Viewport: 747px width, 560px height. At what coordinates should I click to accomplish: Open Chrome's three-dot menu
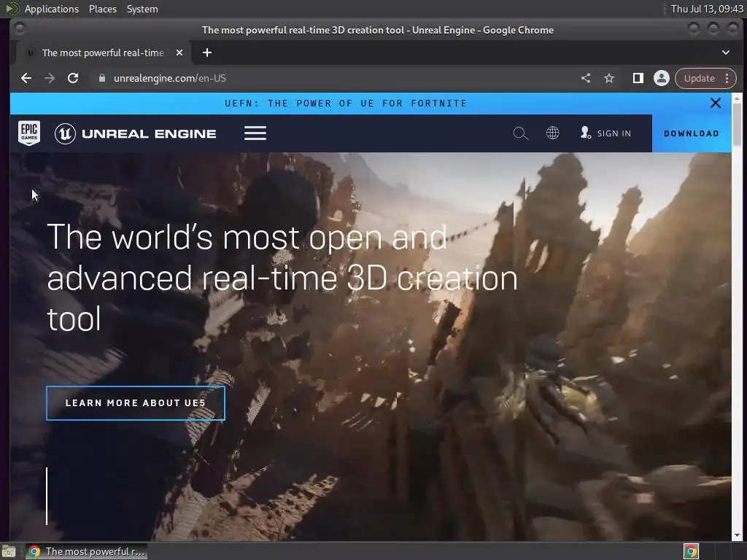tap(727, 78)
